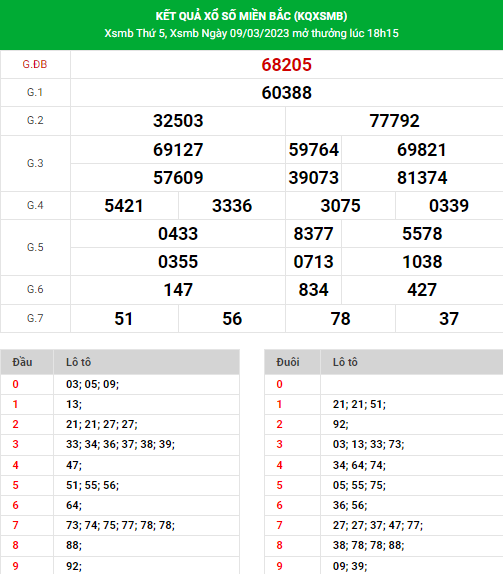Click the G.ĐB row label
This screenshot has height=574, width=503.
35,64
